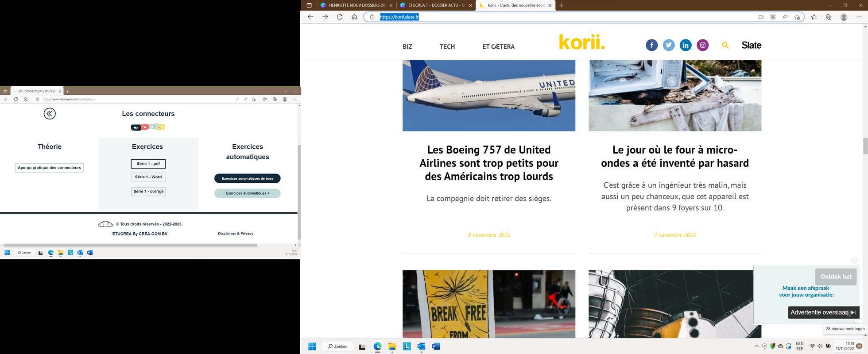The height and width of the screenshot is (354, 868).
Task: Open korii's Twitter icon
Action: pyautogui.click(x=669, y=45)
